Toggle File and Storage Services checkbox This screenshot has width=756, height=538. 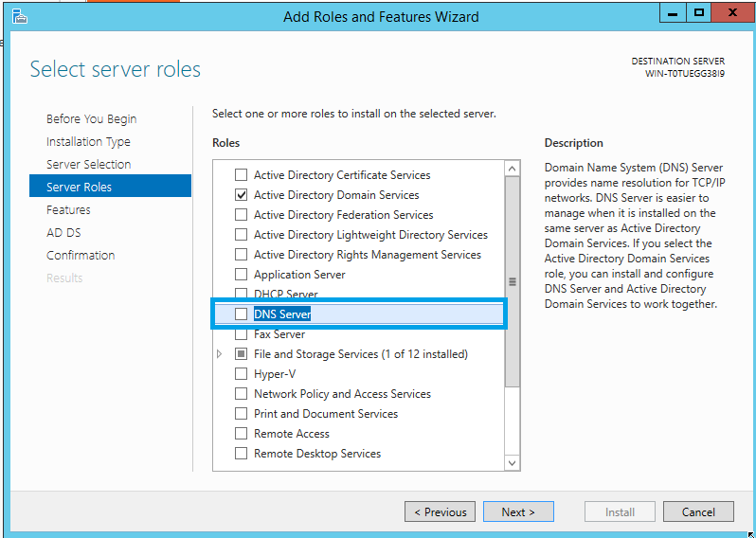coord(241,354)
